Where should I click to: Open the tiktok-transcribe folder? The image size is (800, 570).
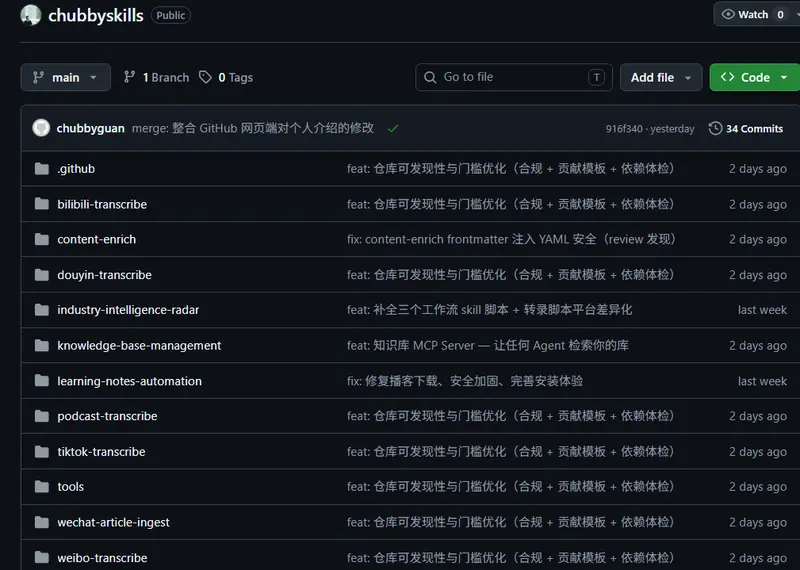(101, 452)
